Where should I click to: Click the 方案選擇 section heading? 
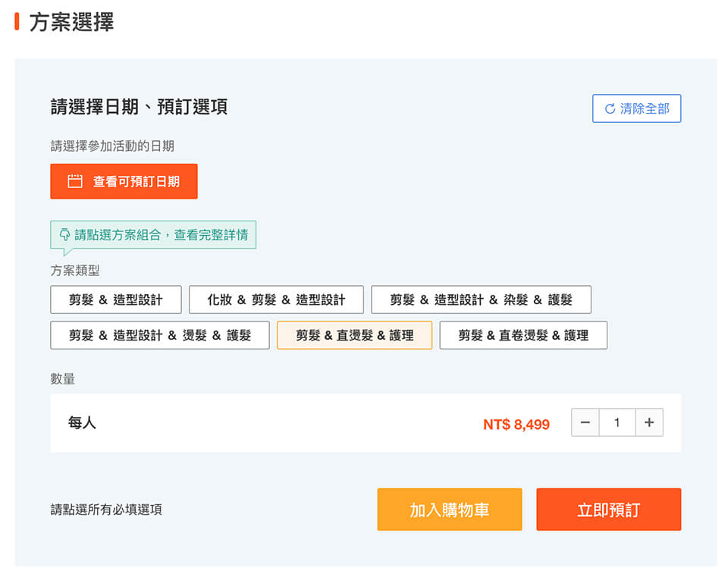[x=71, y=22]
